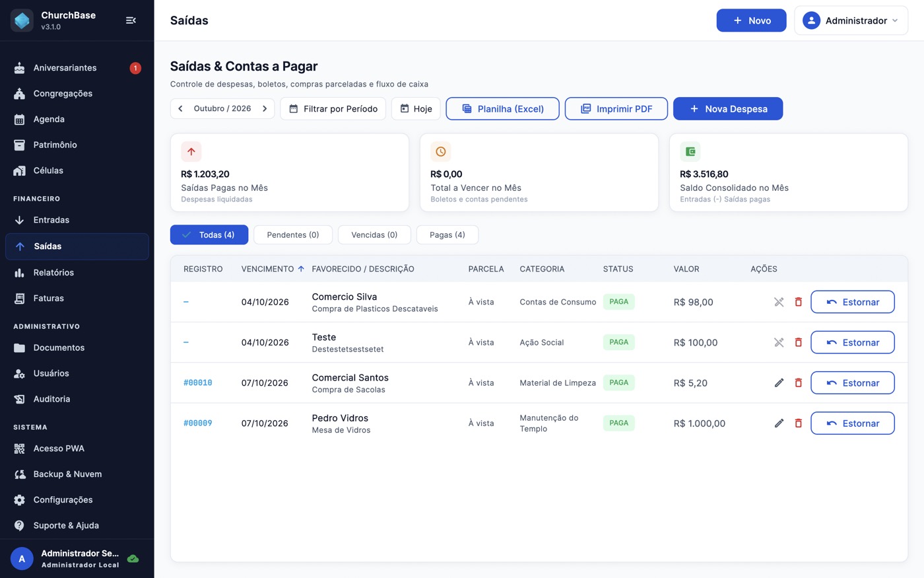Open Patrimônio in the sidebar
The image size is (924, 578).
[77, 145]
